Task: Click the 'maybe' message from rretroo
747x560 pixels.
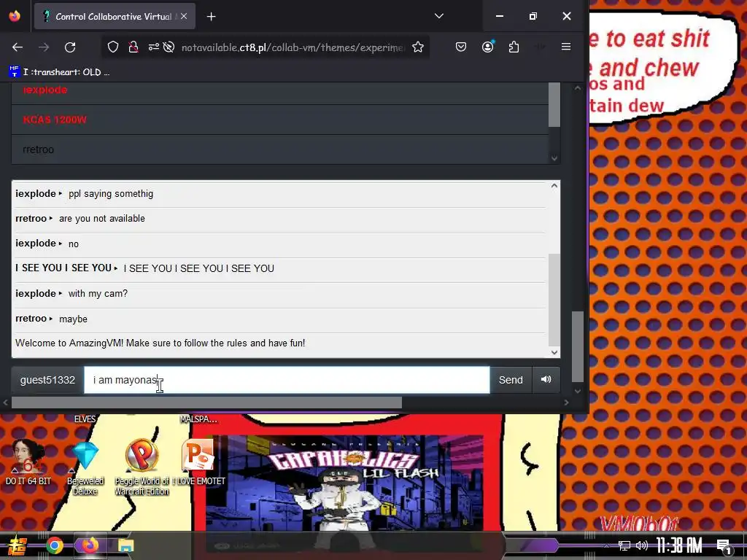Action: pos(74,319)
